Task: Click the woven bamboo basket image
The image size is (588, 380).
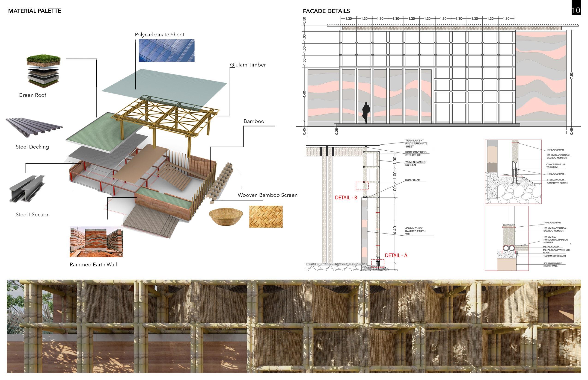Action: 226,216
